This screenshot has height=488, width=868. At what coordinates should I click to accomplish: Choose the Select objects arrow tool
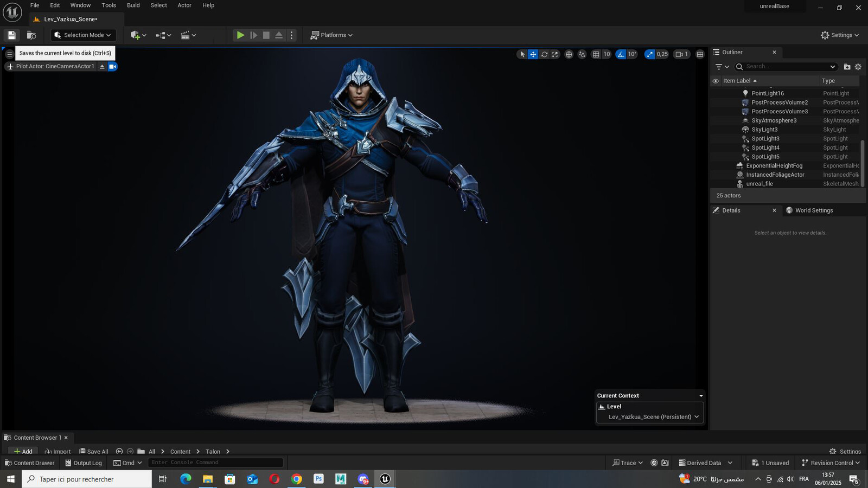pos(522,54)
